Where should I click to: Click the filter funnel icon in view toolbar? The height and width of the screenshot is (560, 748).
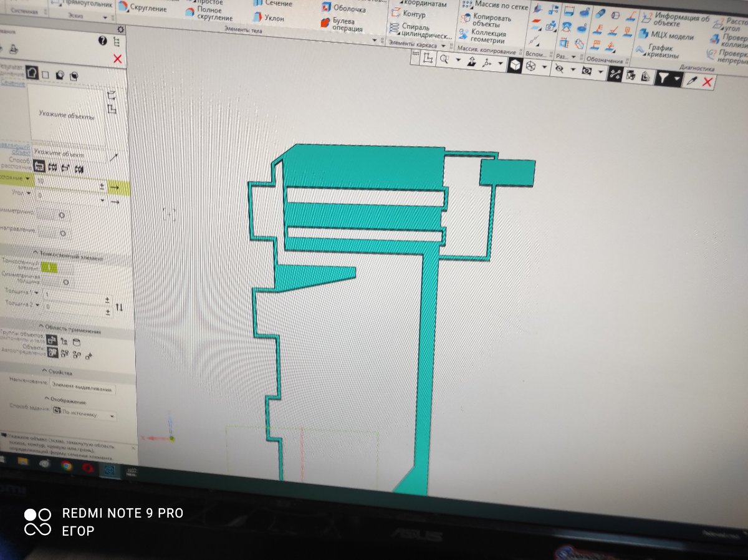pos(664,78)
